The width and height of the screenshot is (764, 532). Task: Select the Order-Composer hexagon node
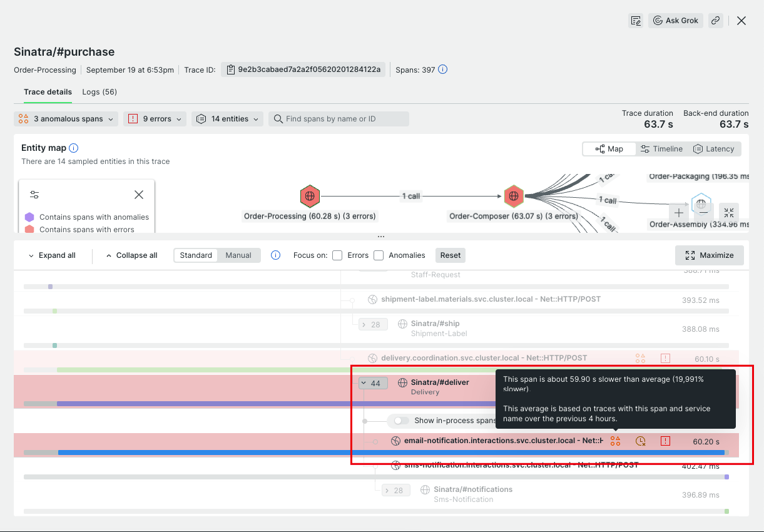514,197
